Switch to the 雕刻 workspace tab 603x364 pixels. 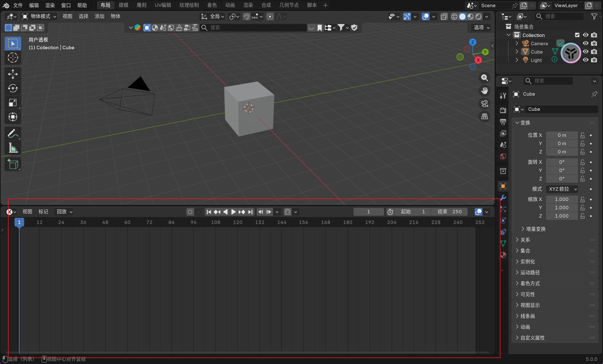point(141,5)
